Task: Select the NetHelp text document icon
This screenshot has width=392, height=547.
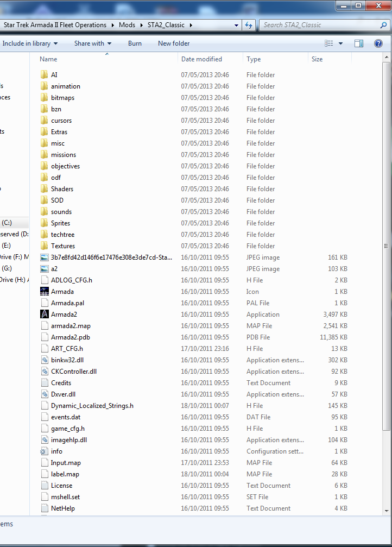Action: coord(45,508)
